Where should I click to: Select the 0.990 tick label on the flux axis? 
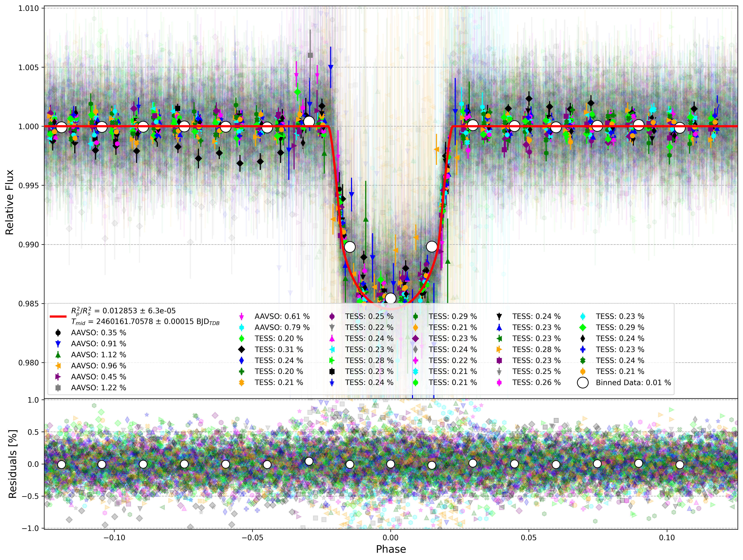click(x=29, y=245)
